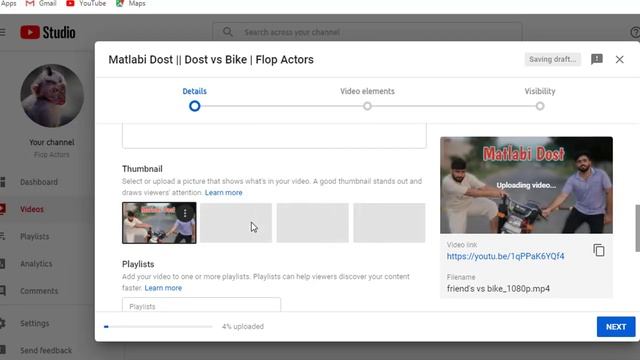Click the Send feedback sidebar icon
Image resolution: width=640 pixels, height=360 pixels.
pyautogui.click(x=2, y=350)
